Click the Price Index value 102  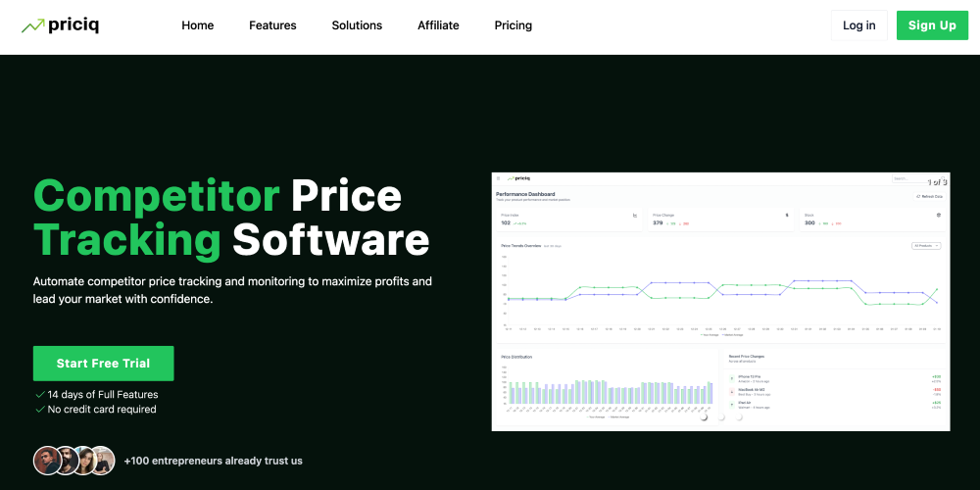(x=506, y=223)
